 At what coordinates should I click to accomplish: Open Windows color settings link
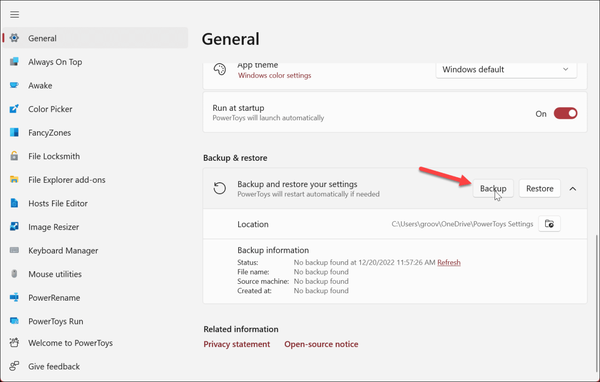point(274,75)
